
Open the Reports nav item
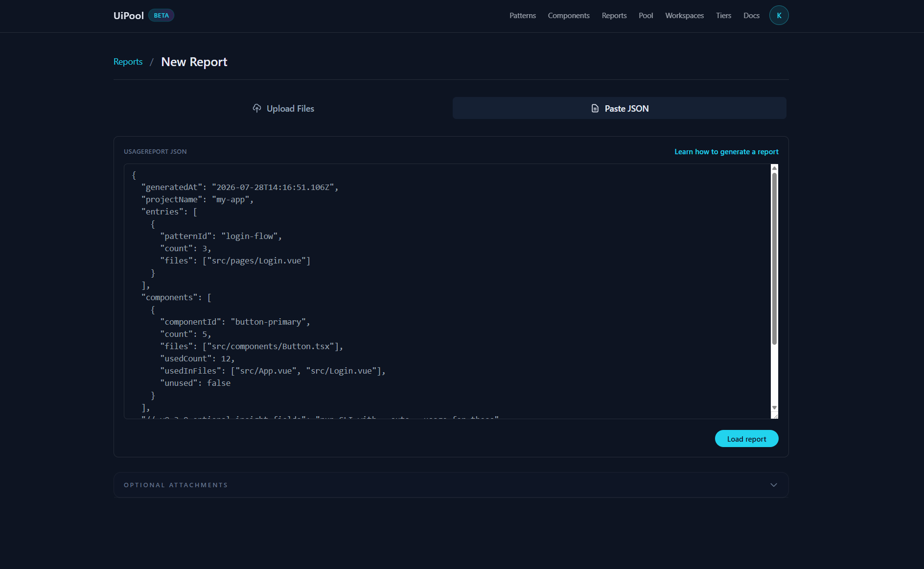point(614,16)
